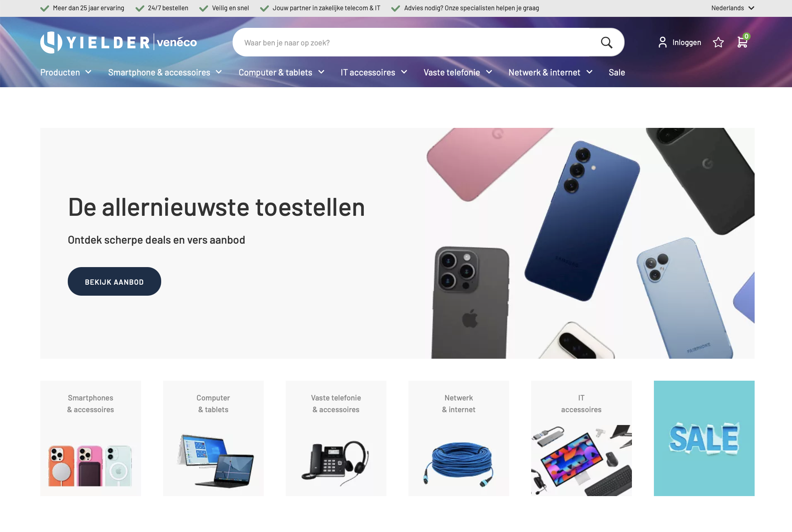792x532 pixels.
Task: Open the Vaste telefonie menu
Action: coord(458,73)
